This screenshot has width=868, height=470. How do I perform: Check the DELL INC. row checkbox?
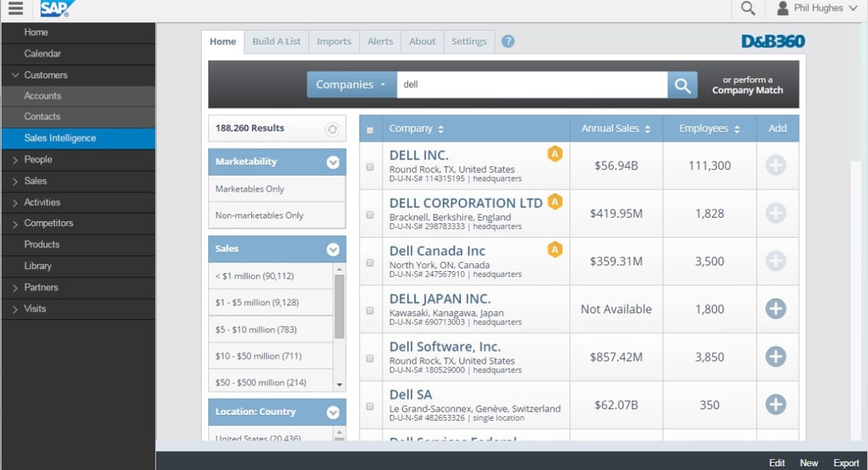(x=370, y=166)
